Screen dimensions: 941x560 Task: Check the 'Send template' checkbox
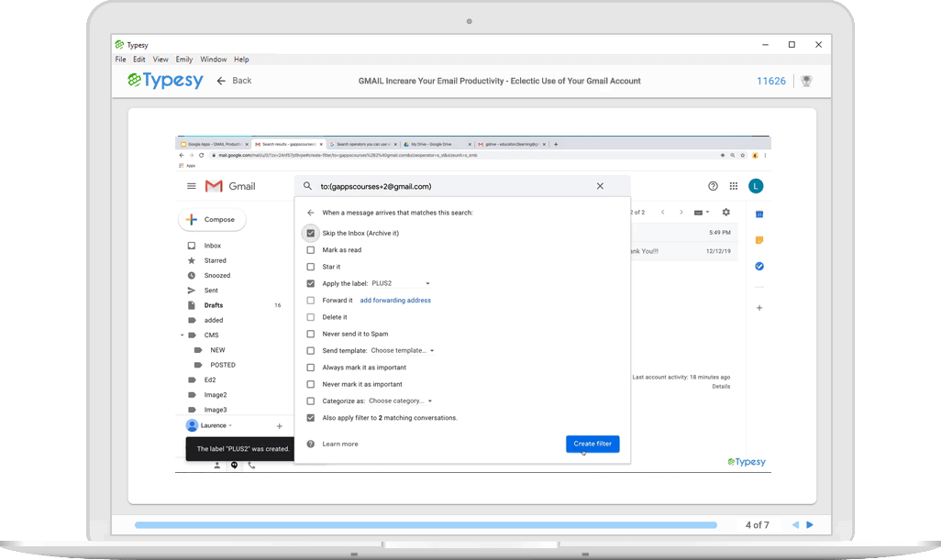[x=310, y=351]
